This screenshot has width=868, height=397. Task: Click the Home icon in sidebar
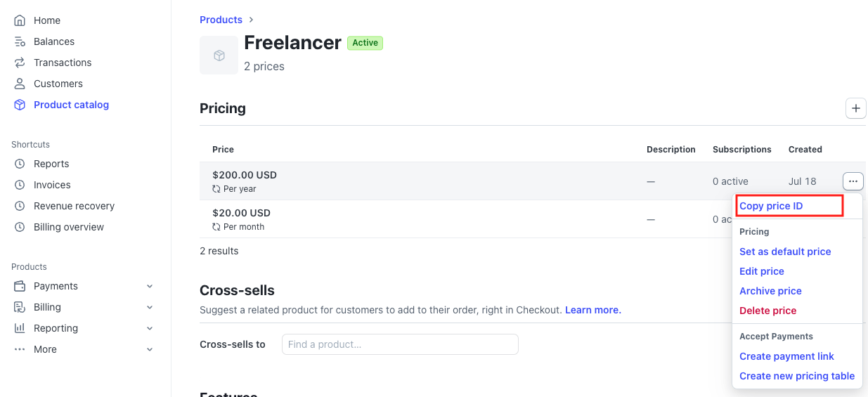click(x=20, y=20)
